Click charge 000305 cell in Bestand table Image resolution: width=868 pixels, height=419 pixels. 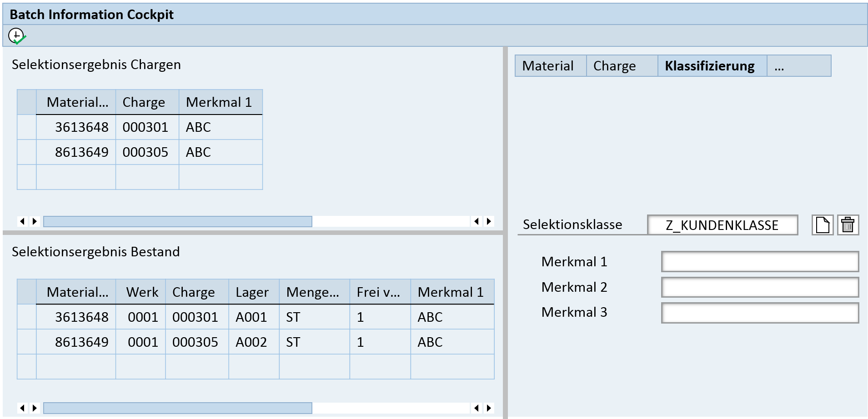click(x=197, y=342)
